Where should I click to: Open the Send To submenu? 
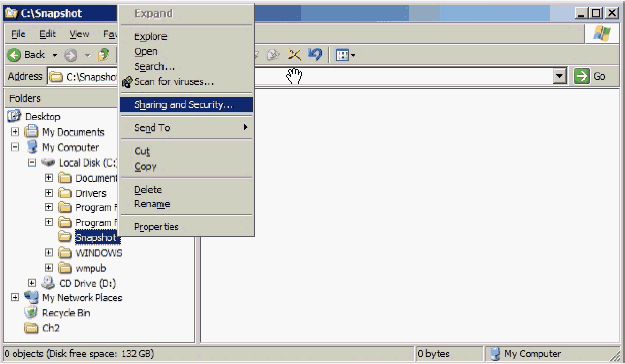tap(186, 128)
